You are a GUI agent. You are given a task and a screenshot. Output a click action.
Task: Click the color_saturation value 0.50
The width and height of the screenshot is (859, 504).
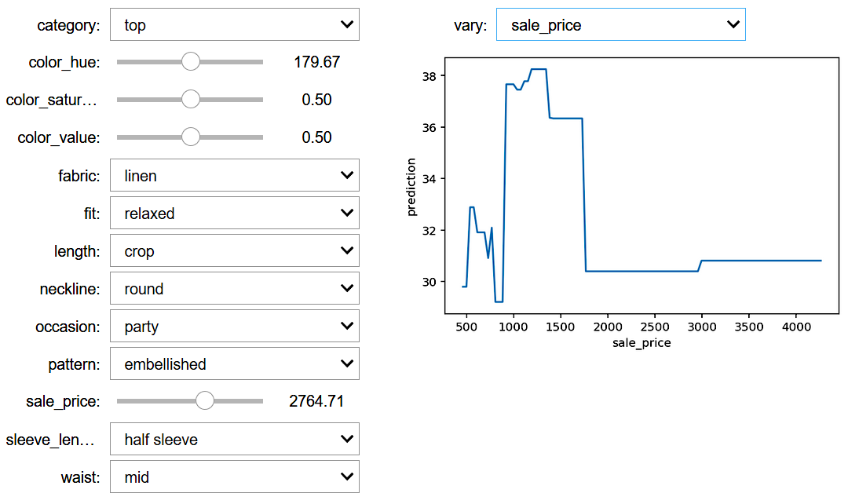click(316, 100)
